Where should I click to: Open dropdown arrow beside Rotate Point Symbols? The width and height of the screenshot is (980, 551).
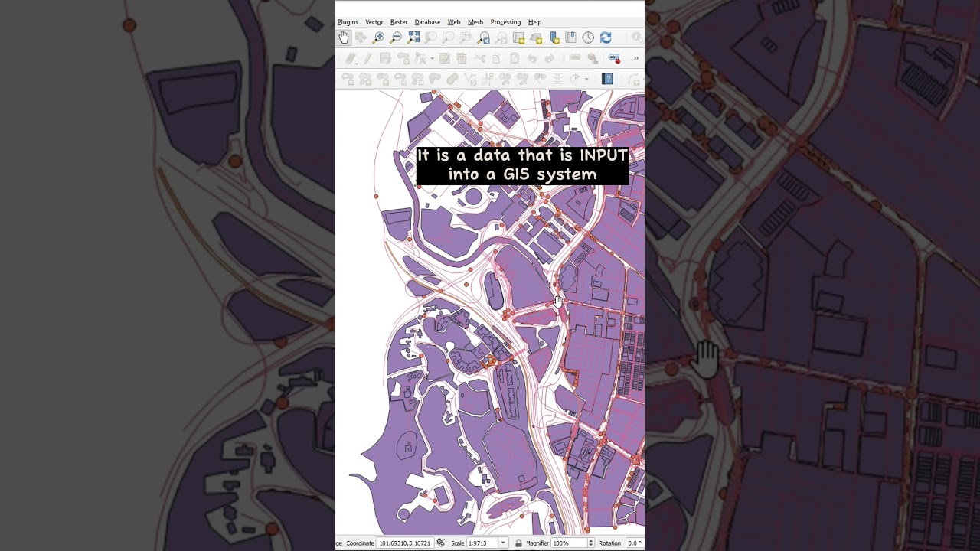586,80
